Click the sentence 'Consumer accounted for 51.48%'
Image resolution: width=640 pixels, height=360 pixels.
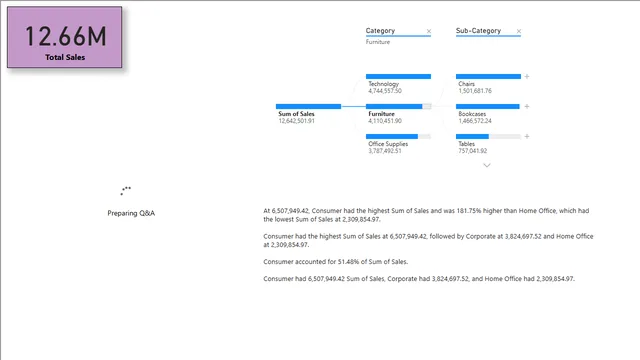coord(336,262)
